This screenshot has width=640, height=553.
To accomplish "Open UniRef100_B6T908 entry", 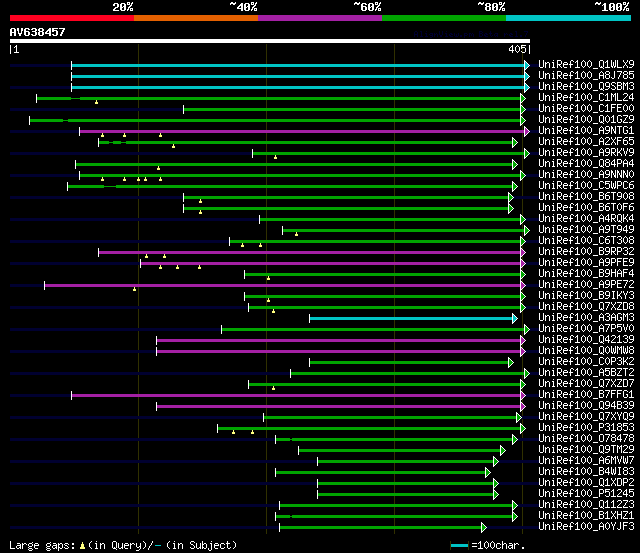I will point(586,197).
